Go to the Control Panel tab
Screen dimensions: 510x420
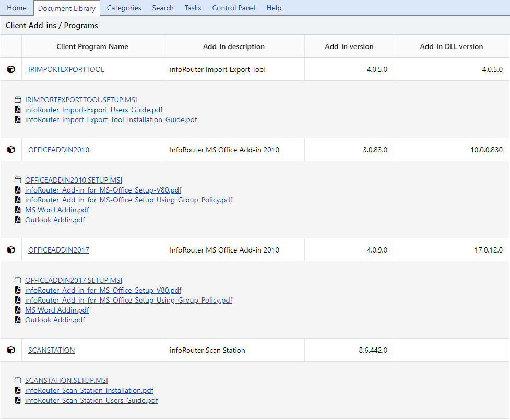pyautogui.click(x=233, y=8)
